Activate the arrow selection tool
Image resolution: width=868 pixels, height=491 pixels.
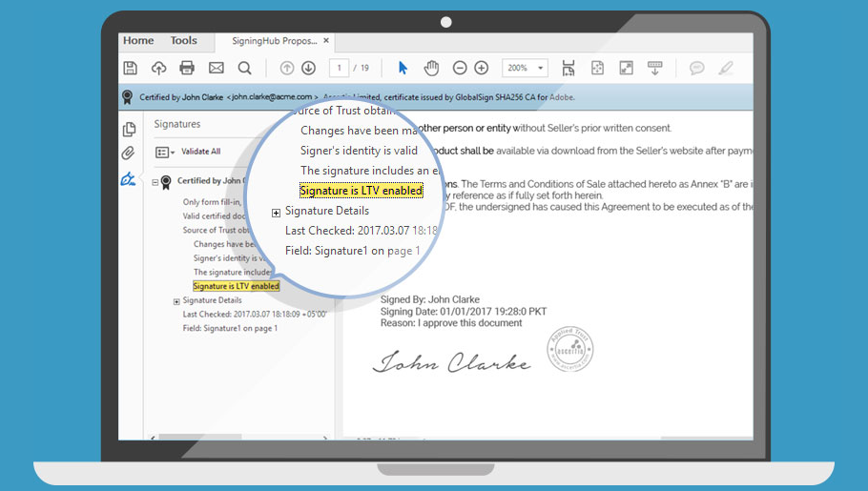coord(403,68)
